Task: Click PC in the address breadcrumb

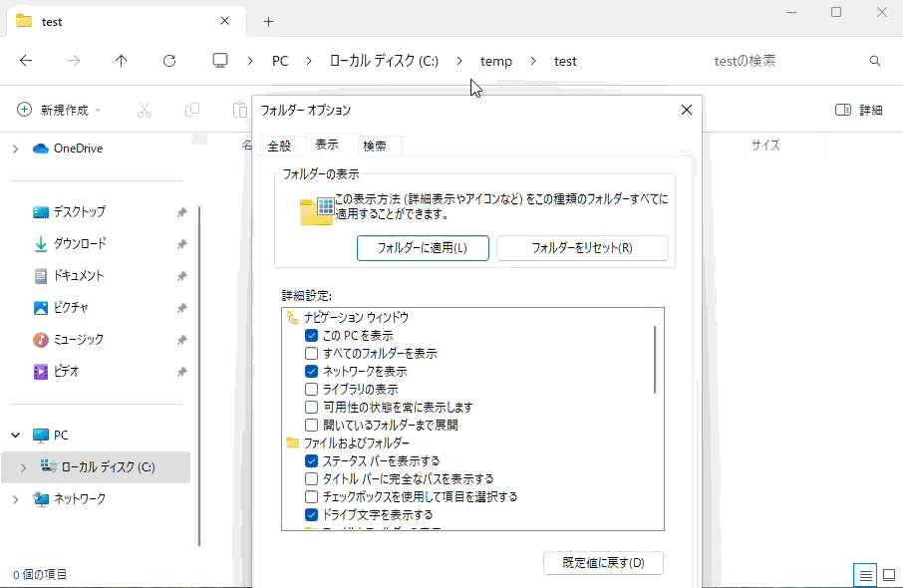Action: click(280, 61)
